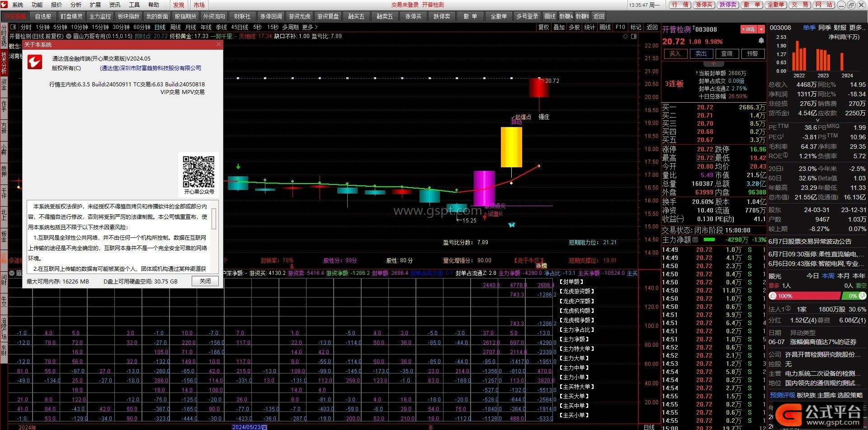
Task: Click the info icon next to ROE
Action: 785,155
